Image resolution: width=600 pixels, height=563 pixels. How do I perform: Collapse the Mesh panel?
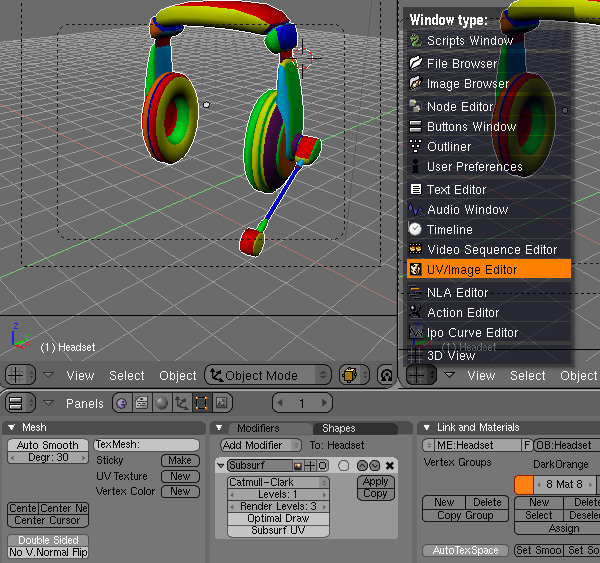[11, 427]
